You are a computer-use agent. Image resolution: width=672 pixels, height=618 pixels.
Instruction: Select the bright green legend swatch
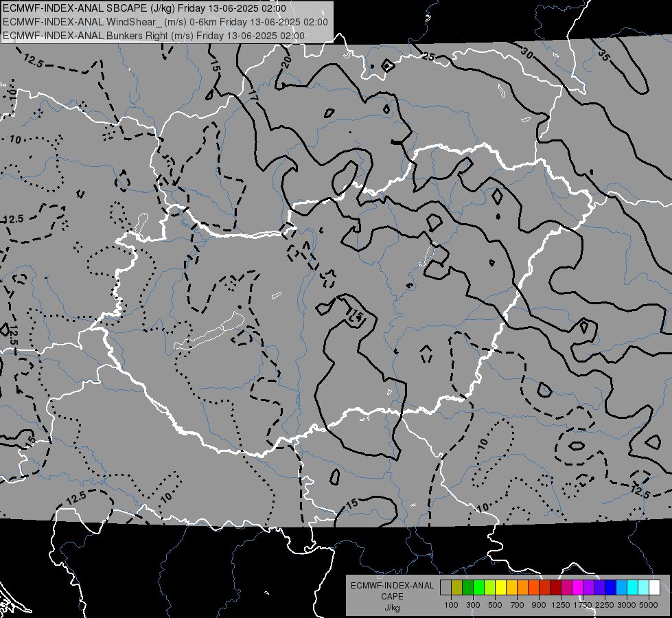(x=478, y=587)
